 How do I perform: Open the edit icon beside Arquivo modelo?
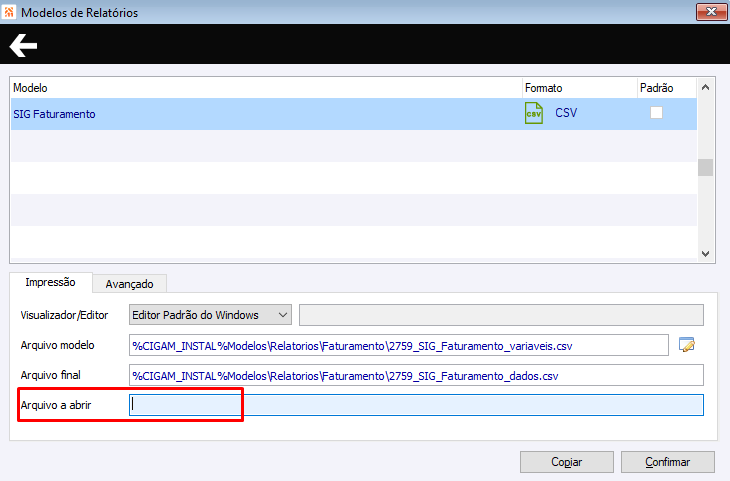pos(687,345)
